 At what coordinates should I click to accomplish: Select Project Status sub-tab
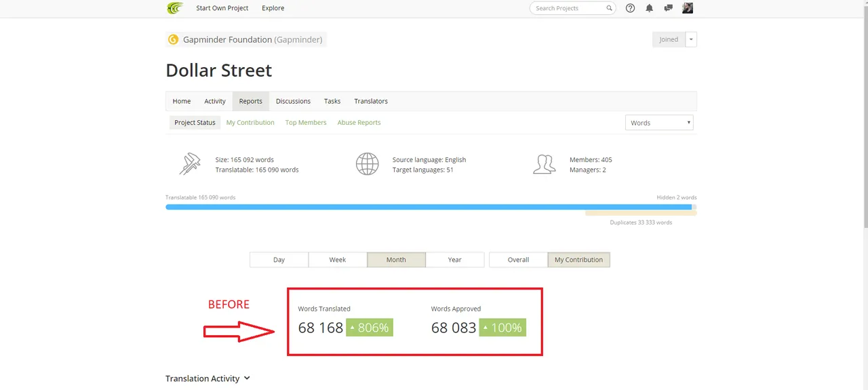point(195,123)
